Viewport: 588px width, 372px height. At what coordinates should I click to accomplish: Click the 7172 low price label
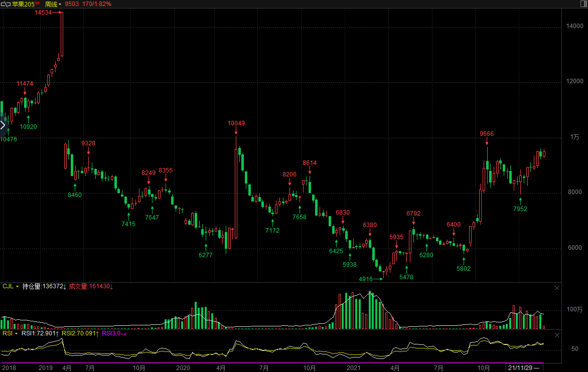272,231
